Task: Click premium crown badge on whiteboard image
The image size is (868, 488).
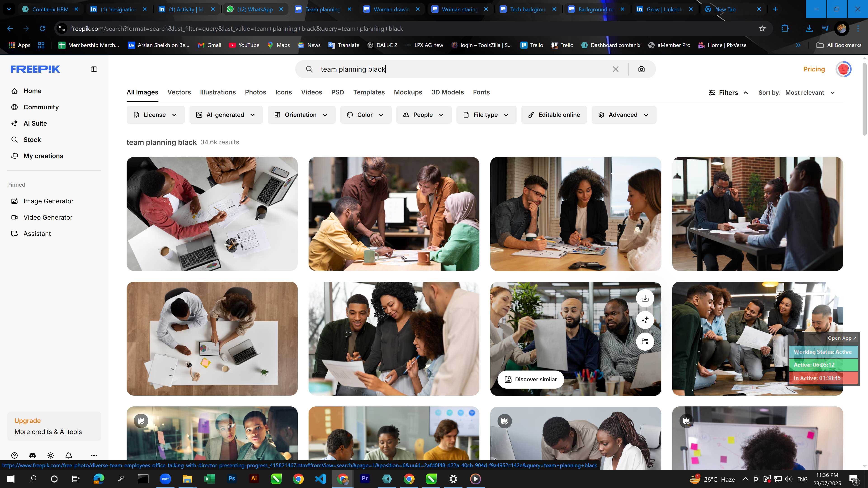Action: coord(686,421)
